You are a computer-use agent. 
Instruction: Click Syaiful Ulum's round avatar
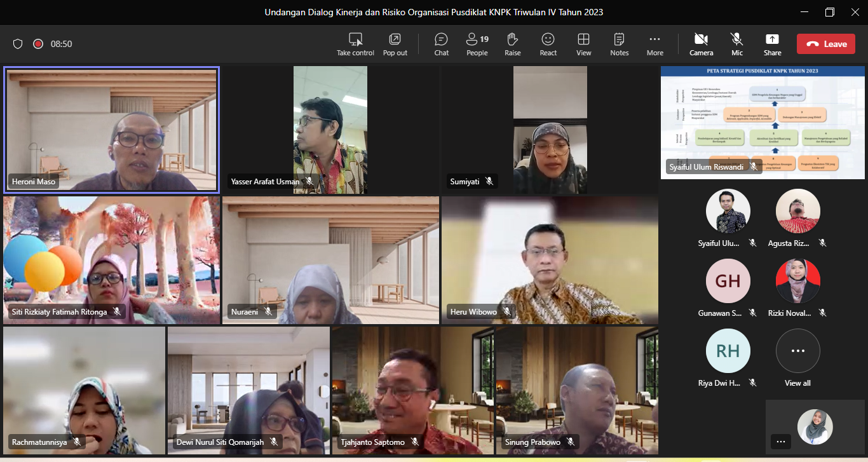coord(728,211)
